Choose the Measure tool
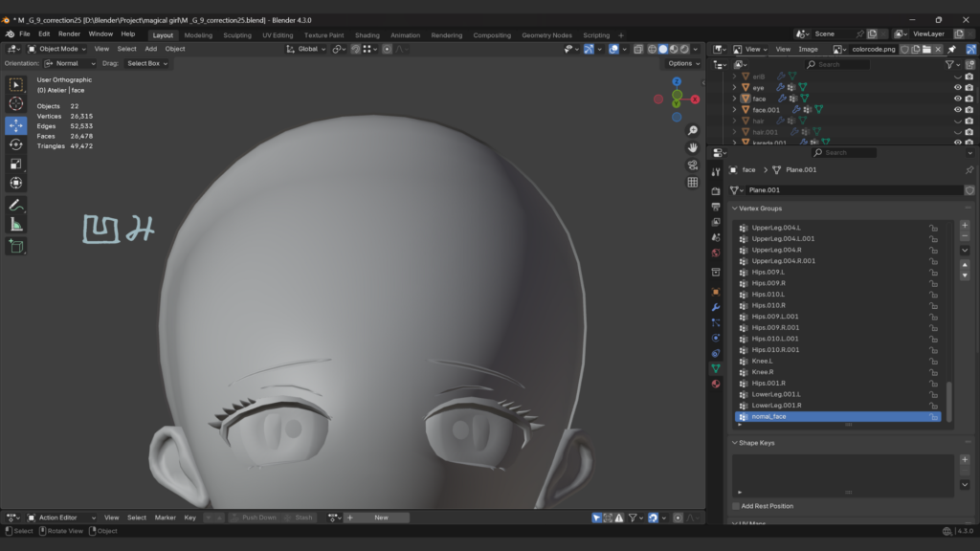980x551 pixels. click(16, 225)
